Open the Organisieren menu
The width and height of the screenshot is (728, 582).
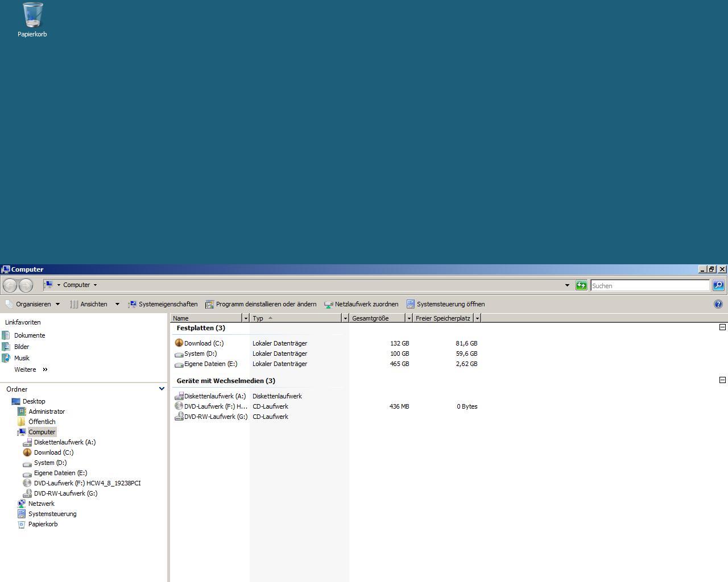coord(33,304)
